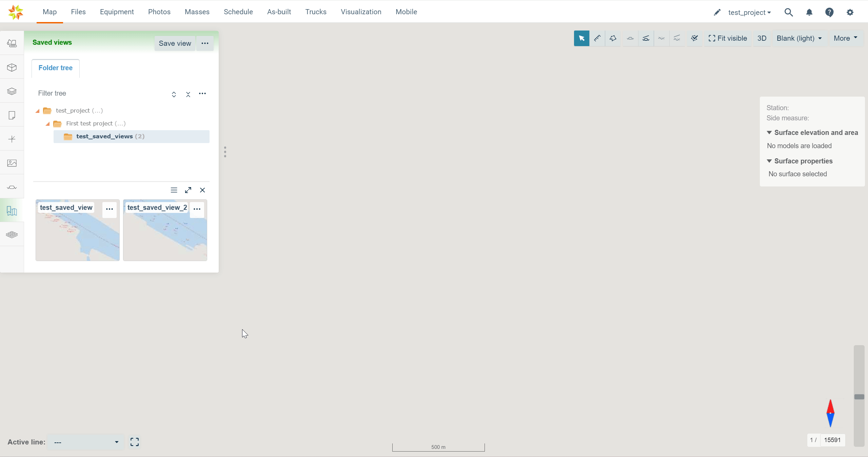Viewport: 868px width, 457px height.
Task: Collapse the First test project folder
Action: click(x=48, y=124)
